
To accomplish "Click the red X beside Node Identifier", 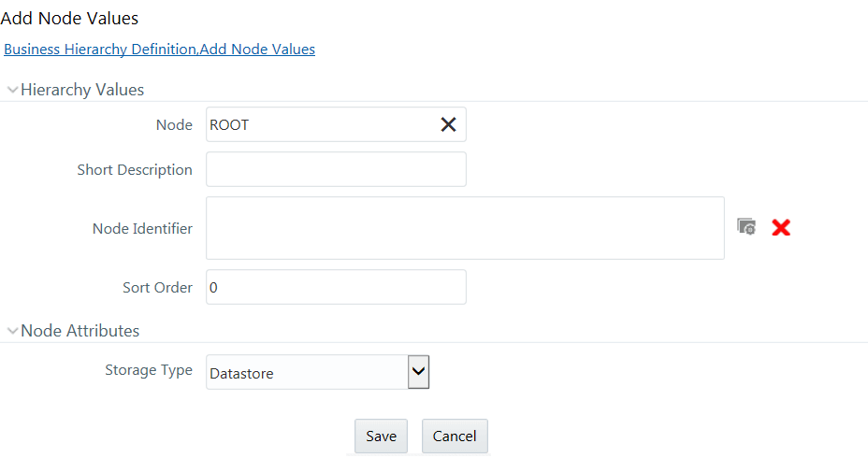I will tap(780, 227).
